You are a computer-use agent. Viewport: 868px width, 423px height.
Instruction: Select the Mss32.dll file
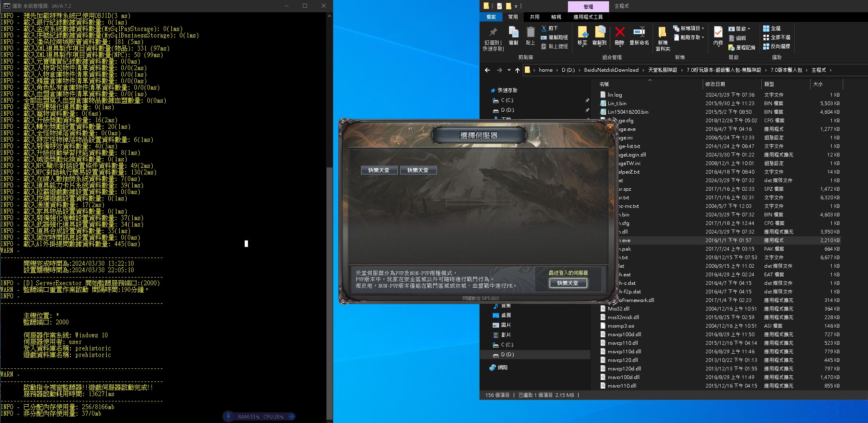(x=618, y=309)
